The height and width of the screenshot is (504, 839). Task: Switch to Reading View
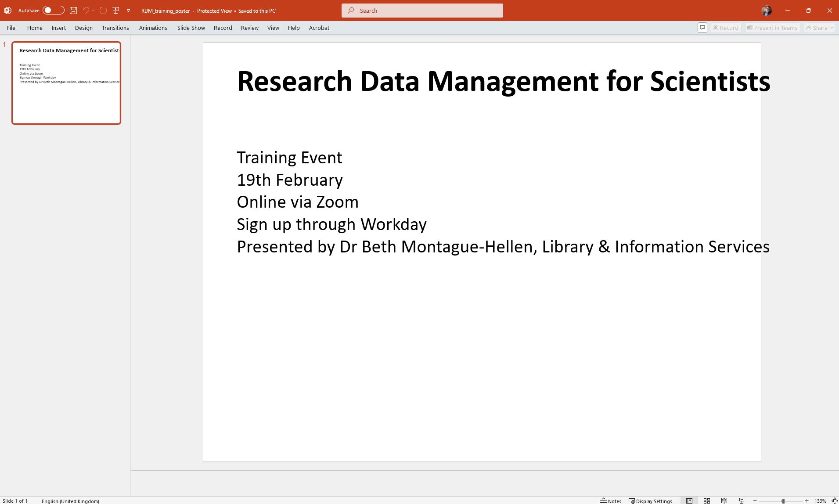coord(724,501)
